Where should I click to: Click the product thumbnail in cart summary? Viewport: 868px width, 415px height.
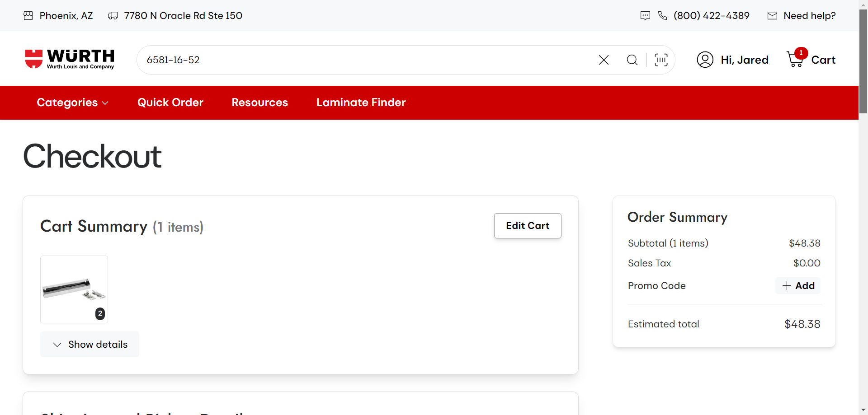[74, 289]
